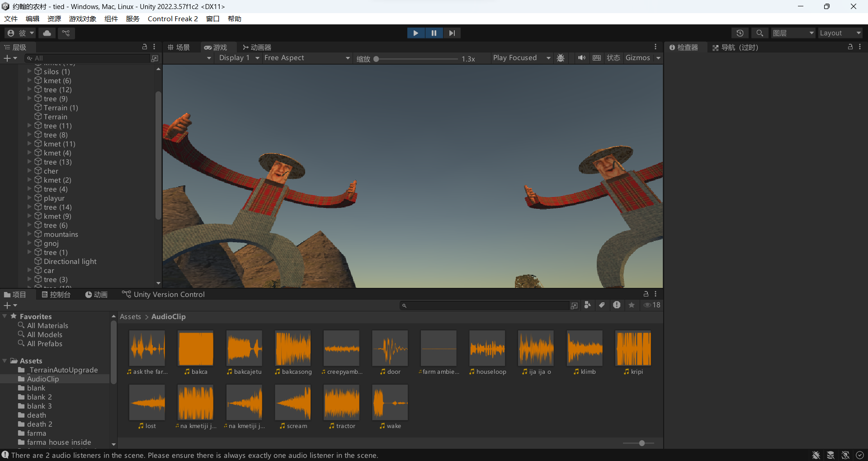868x461 pixels.
Task: Click the 缩放 zoom scale slider
Action: (x=416, y=59)
